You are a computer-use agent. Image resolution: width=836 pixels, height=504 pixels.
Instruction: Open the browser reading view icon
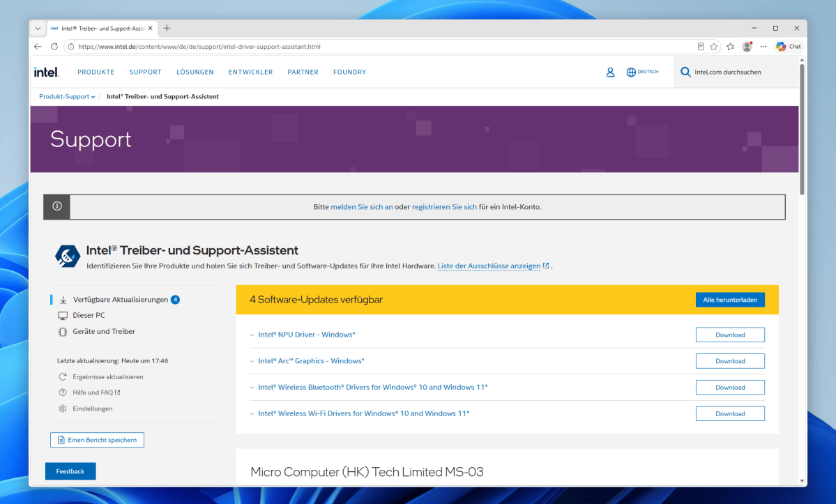point(701,46)
